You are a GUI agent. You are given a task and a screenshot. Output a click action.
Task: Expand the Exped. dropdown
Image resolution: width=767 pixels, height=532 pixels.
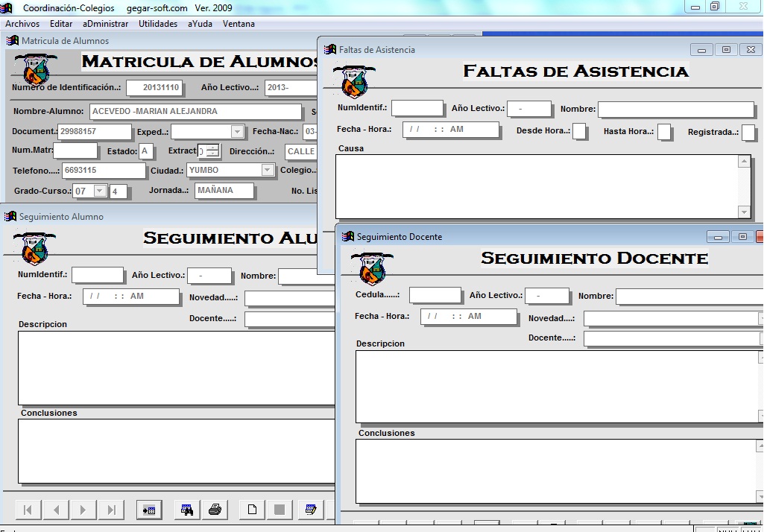point(237,132)
